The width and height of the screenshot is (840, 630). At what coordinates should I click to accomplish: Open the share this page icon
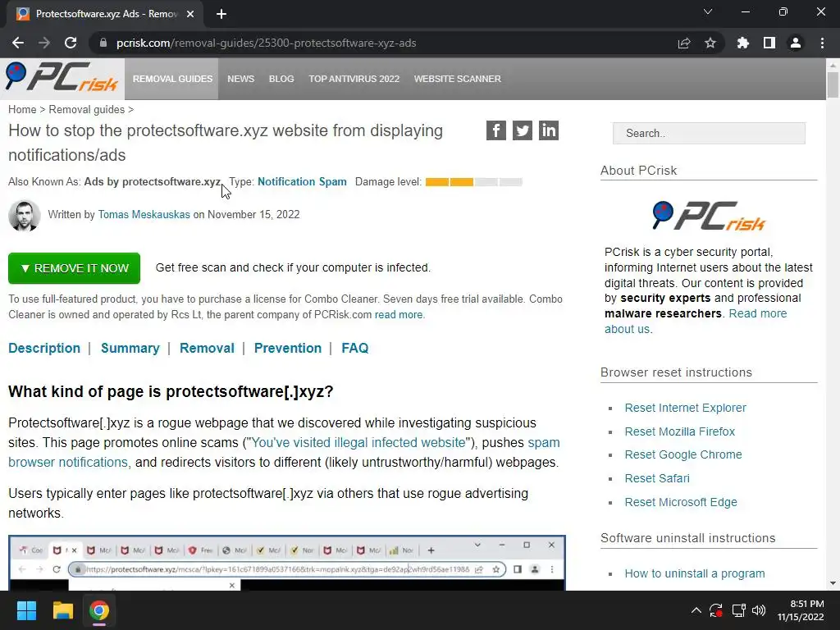[684, 43]
